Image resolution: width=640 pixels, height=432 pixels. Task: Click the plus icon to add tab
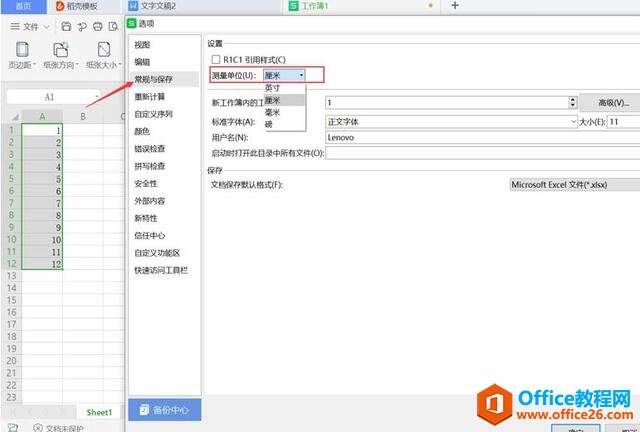pyautogui.click(x=455, y=5)
